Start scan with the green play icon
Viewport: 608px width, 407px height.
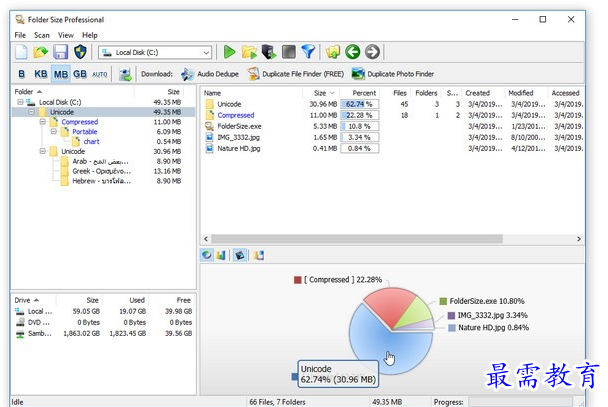(x=230, y=52)
